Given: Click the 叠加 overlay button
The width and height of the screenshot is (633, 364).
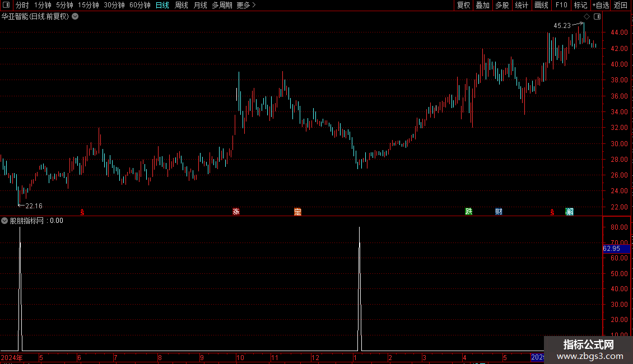Looking at the screenshot, I should tap(483, 5).
